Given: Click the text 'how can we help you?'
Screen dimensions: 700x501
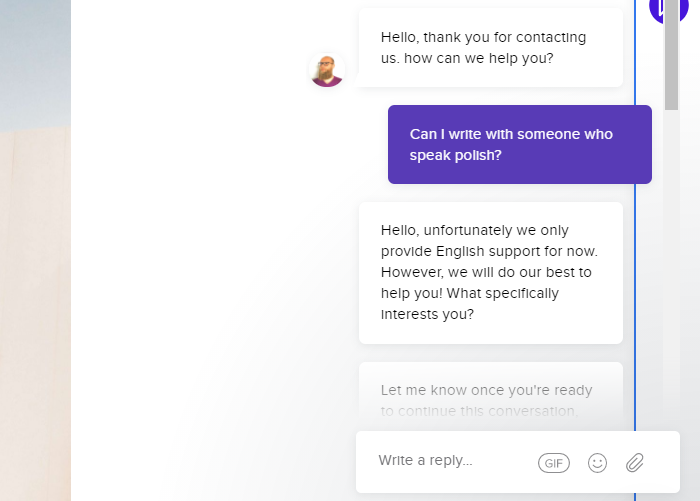Looking at the screenshot, I should pos(479,58).
